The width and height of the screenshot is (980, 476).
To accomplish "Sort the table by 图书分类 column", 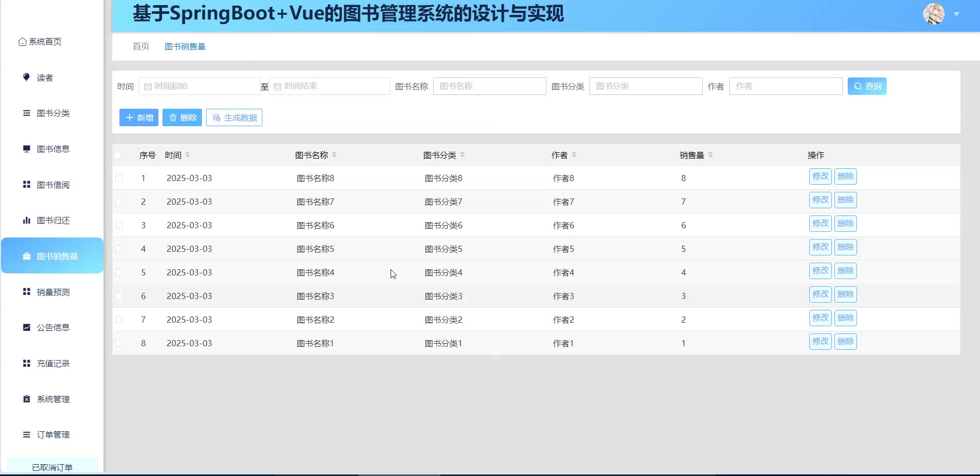I will click(462, 155).
